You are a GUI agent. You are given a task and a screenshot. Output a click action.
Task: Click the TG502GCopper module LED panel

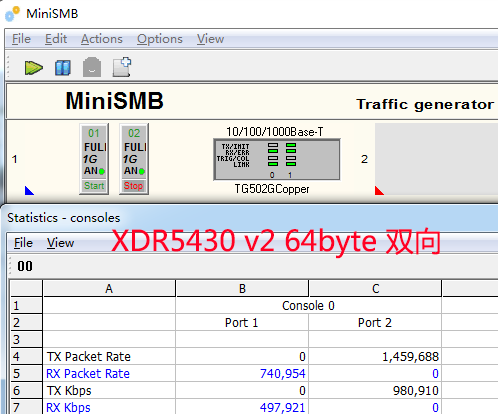[x=277, y=160]
